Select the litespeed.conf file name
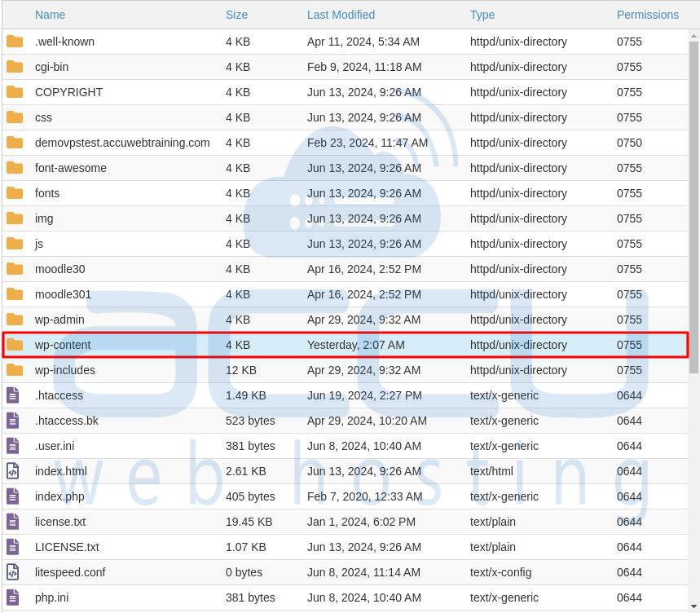Screen dimensions: 700x613 pos(70,572)
